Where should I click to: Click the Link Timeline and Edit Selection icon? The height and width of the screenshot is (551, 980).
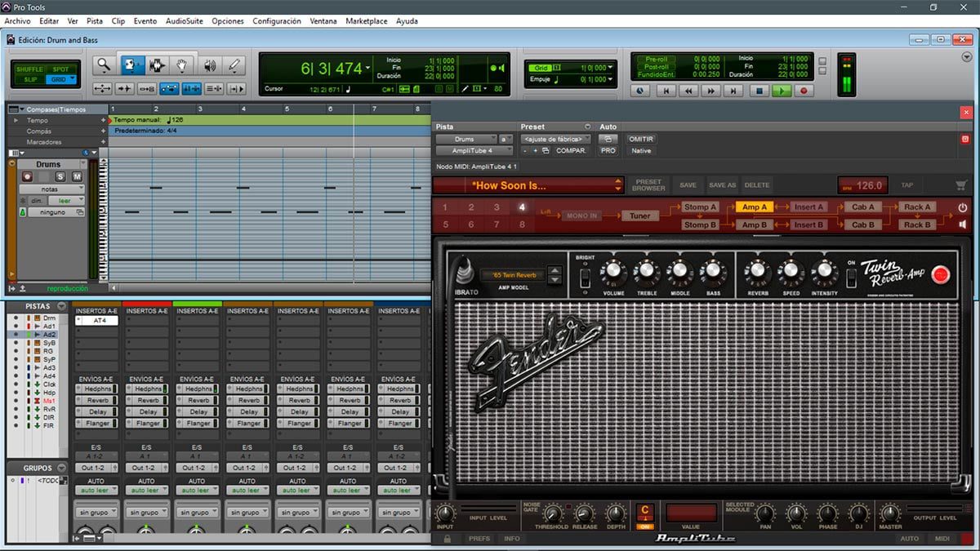click(192, 89)
